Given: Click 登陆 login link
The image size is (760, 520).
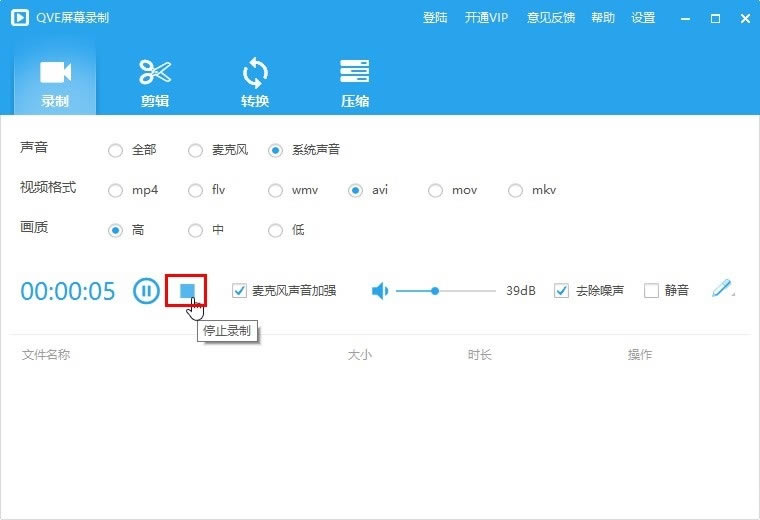Looking at the screenshot, I should [x=435, y=18].
